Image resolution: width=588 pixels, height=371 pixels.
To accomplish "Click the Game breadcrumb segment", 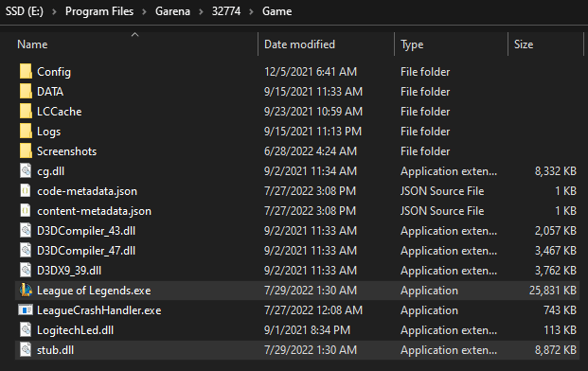I will click(276, 11).
